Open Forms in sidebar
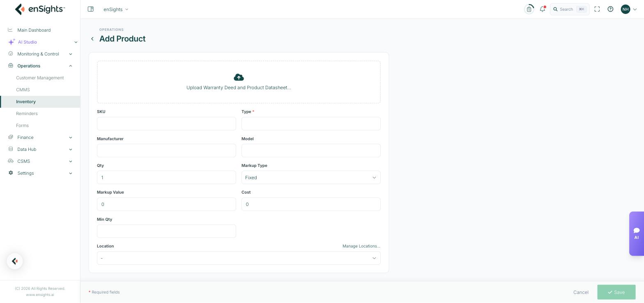 (x=22, y=125)
